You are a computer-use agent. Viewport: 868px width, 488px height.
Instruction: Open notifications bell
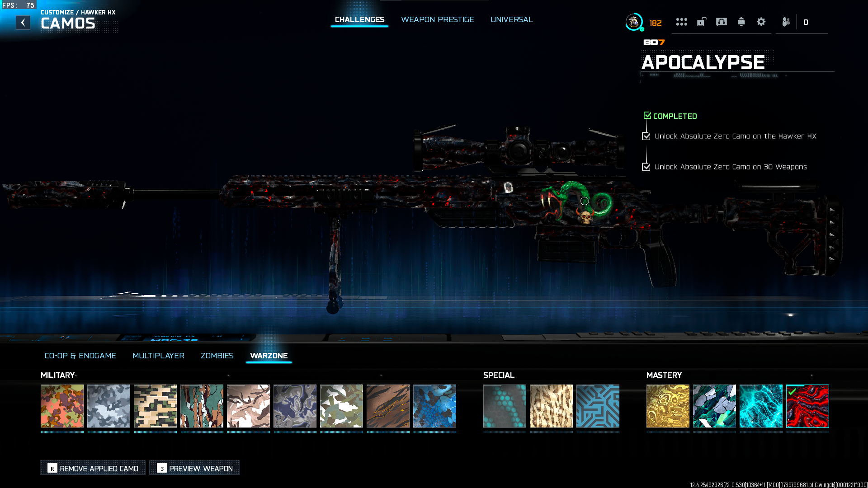[x=741, y=22]
